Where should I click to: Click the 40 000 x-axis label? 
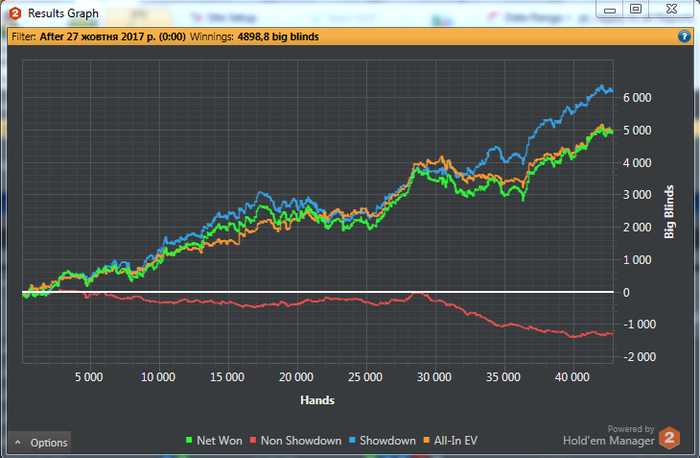click(x=572, y=377)
